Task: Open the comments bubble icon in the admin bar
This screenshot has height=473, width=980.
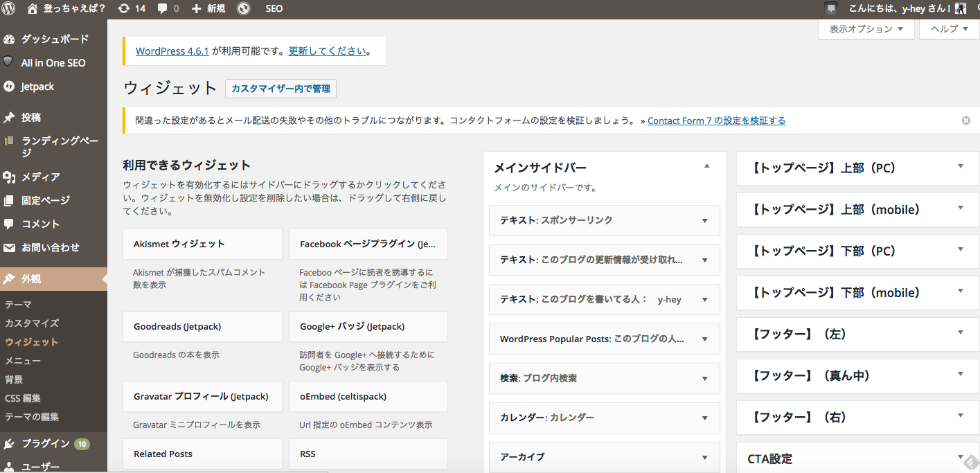Action: [x=162, y=9]
